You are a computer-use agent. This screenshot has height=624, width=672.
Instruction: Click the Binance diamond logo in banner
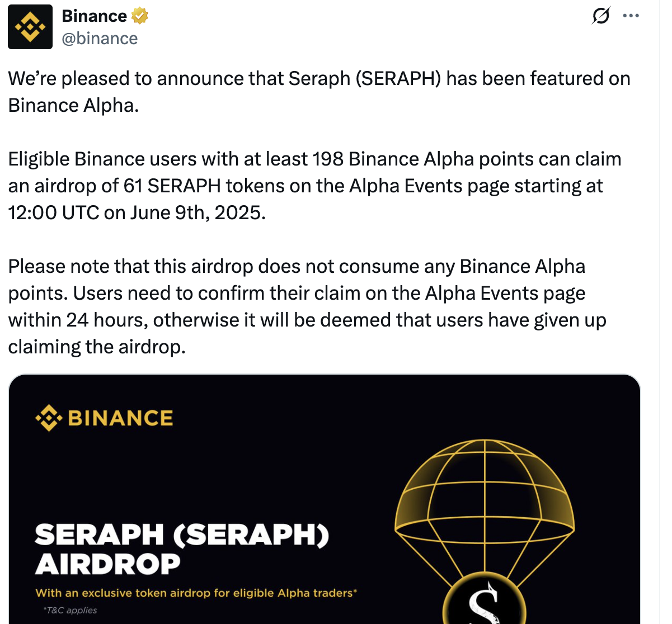tap(49, 418)
